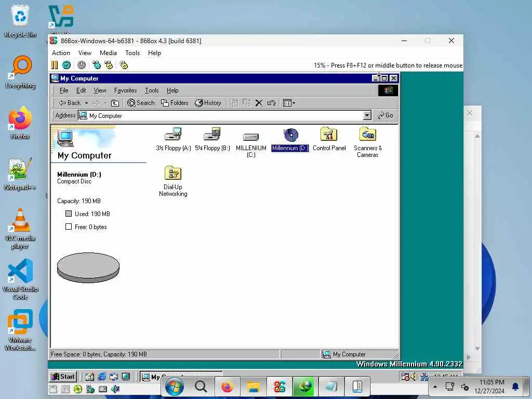Image resolution: width=532 pixels, height=399 pixels.
Task: Open host Windows Start orb on taskbar
Action: pos(175,387)
